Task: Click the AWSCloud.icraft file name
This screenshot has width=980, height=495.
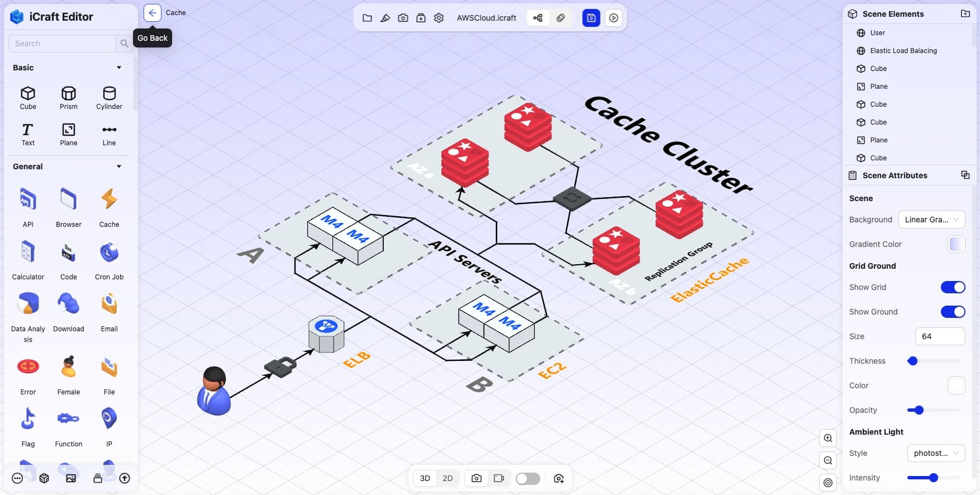Action: click(x=487, y=18)
